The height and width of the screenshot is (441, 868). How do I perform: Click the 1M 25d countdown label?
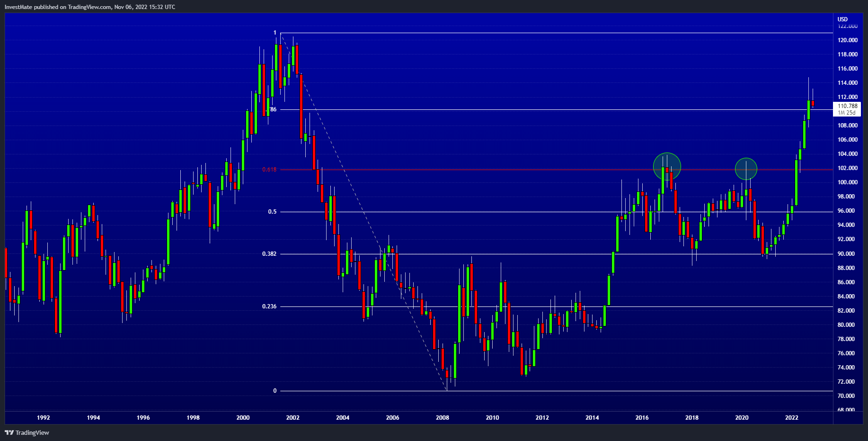click(846, 113)
